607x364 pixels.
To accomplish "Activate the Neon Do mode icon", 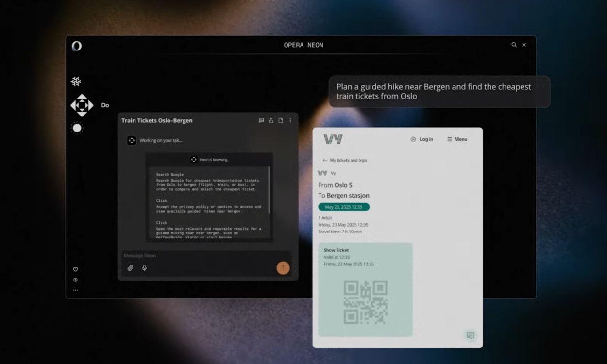I will 82,105.
